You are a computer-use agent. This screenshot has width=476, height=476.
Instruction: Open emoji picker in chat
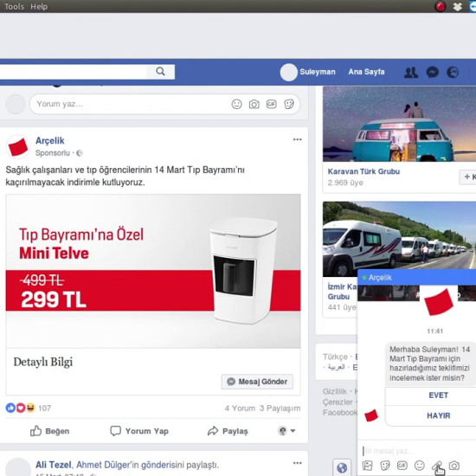tap(420, 466)
